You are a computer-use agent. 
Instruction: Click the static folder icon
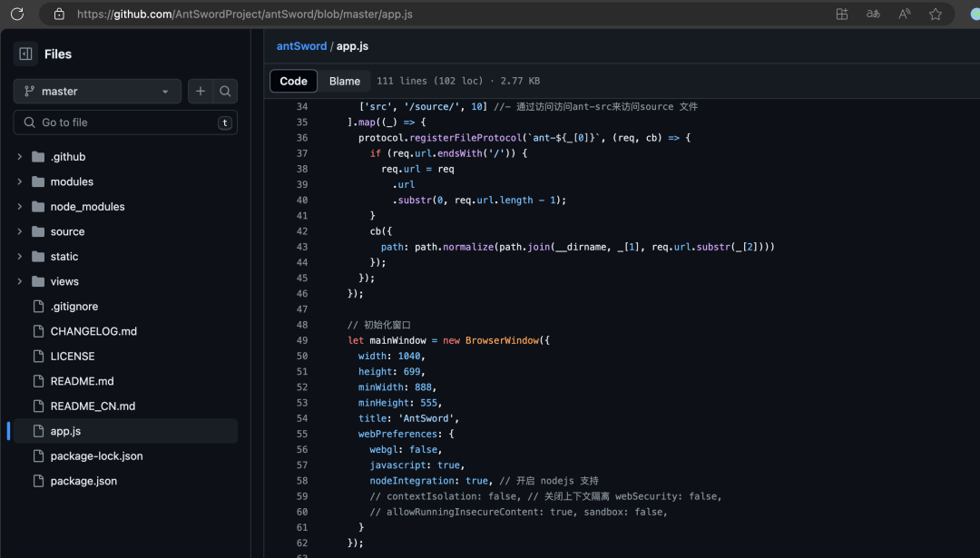coord(38,257)
